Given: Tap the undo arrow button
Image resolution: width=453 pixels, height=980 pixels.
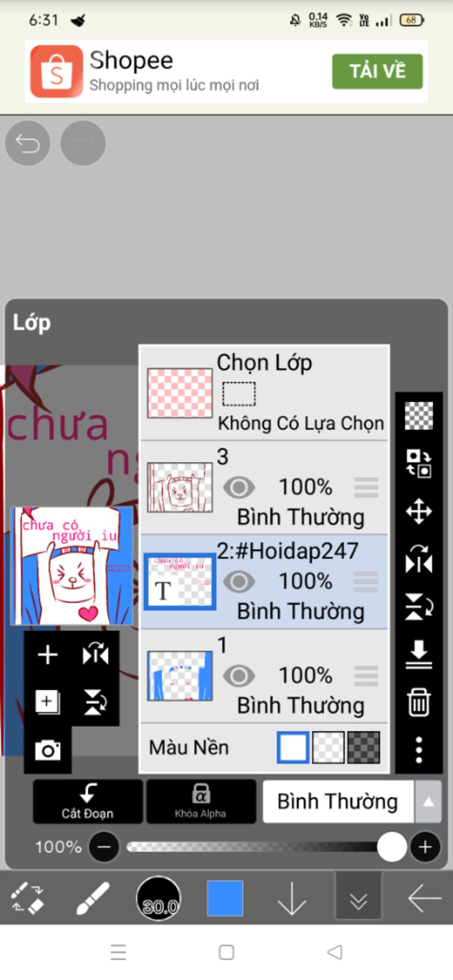Looking at the screenshot, I should tap(27, 143).
